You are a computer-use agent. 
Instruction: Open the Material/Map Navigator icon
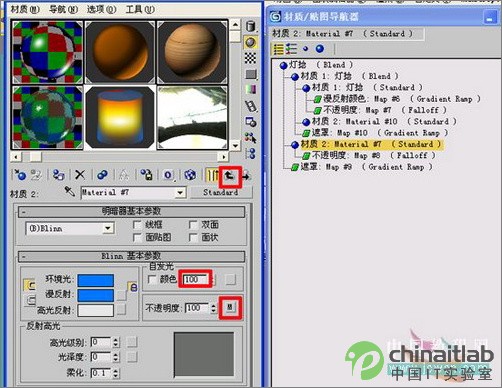pyautogui.click(x=250, y=153)
